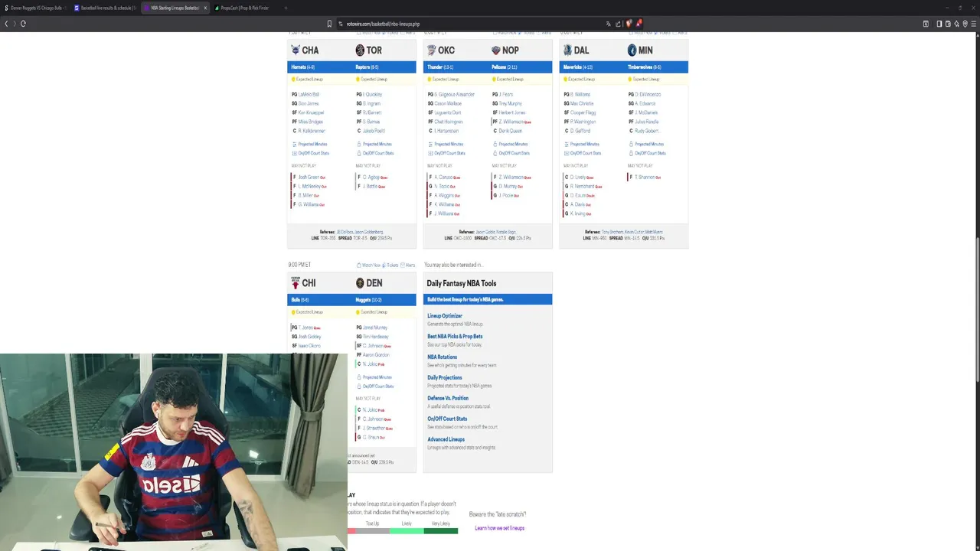Image resolution: width=980 pixels, height=551 pixels.
Task: Open the Advanced Lineups link
Action: click(x=446, y=439)
